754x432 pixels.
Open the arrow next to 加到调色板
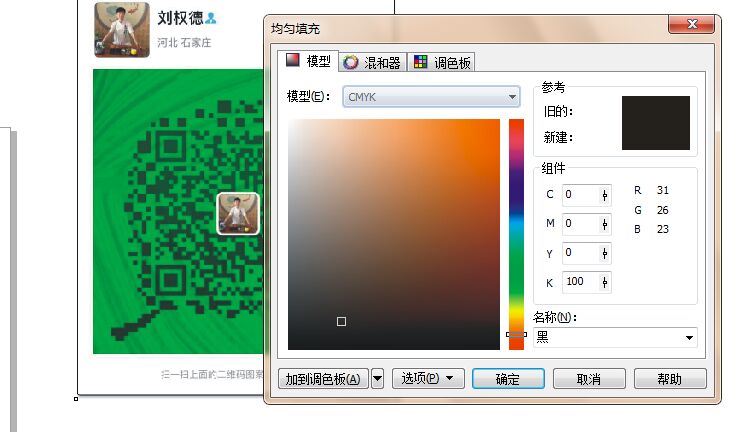coord(377,379)
